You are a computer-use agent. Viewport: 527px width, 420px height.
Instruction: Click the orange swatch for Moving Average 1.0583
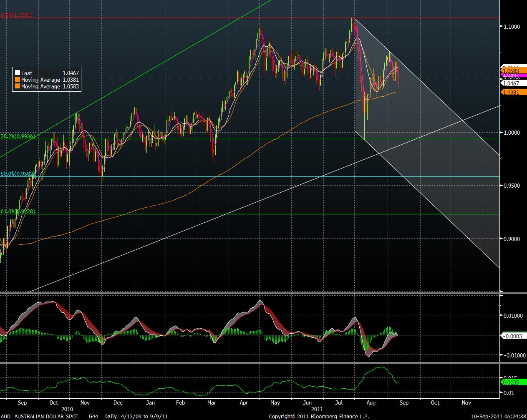pyautogui.click(x=17, y=87)
